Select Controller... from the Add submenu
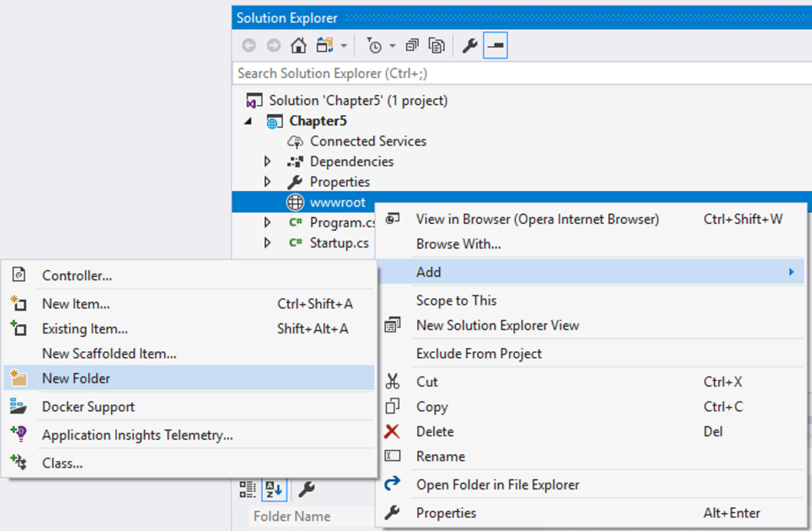Viewport: 812px width, 531px height. (x=77, y=276)
